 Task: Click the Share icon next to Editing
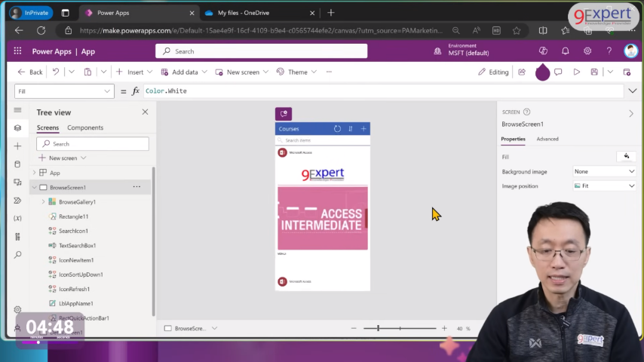(x=522, y=72)
